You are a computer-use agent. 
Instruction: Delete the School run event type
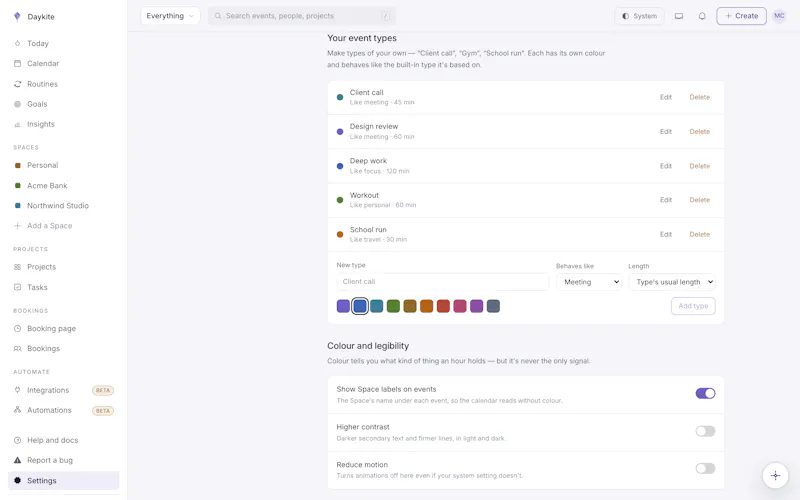pos(699,234)
